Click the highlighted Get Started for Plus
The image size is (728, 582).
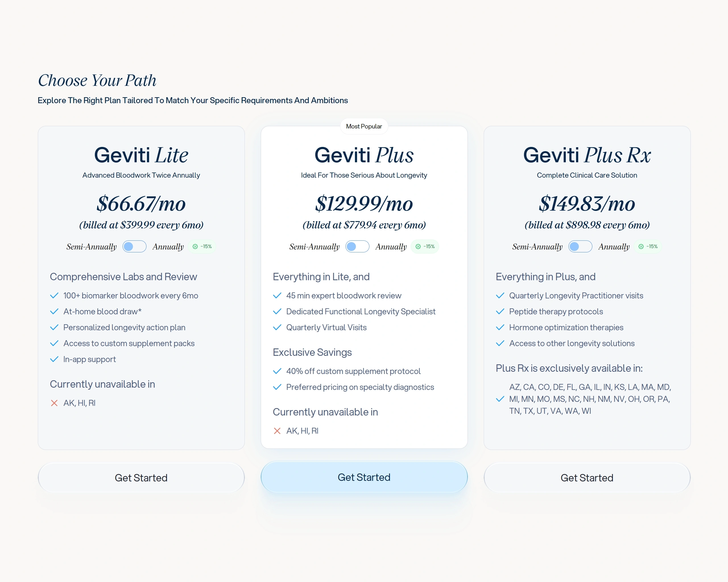364,477
